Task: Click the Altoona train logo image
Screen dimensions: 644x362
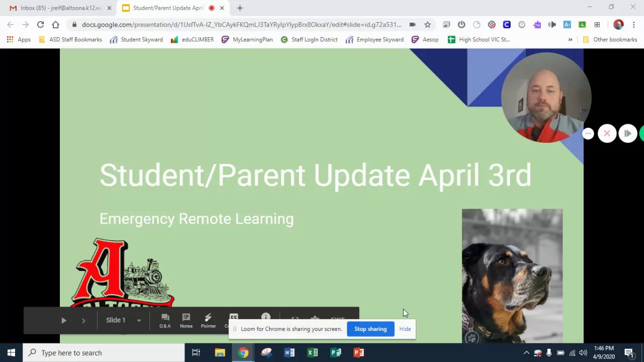Action: pyautogui.click(x=122, y=273)
